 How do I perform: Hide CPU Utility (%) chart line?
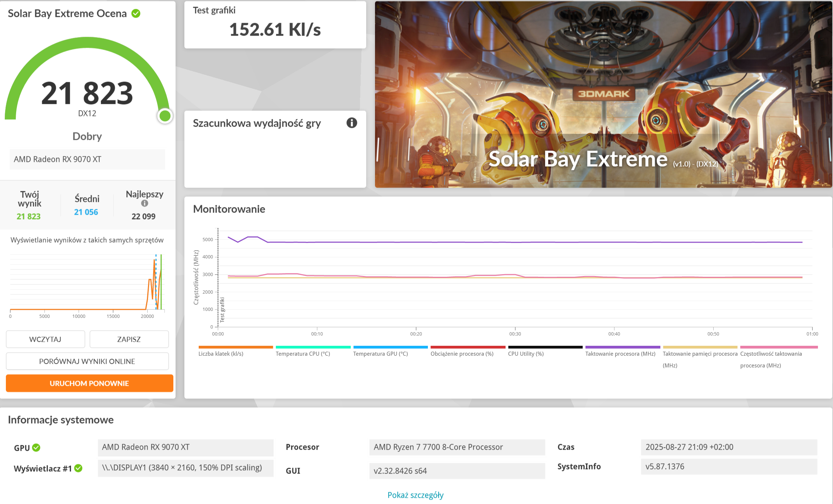[526, 353]
